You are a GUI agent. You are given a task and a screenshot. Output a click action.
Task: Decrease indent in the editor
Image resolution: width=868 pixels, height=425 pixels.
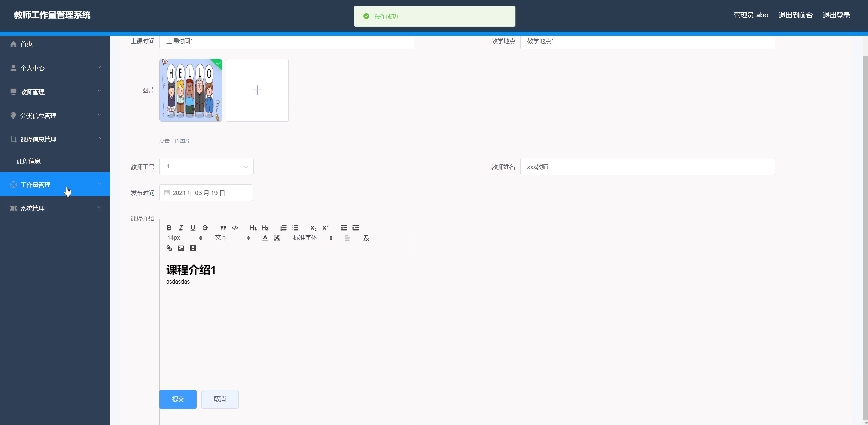344,228
